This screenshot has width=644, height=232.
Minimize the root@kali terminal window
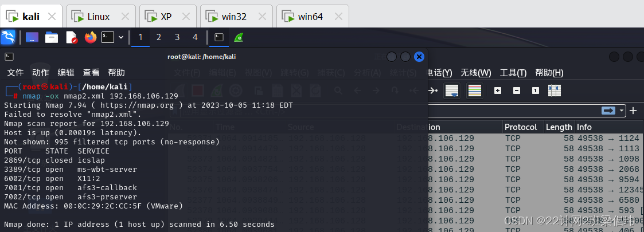tap(392, 57)
